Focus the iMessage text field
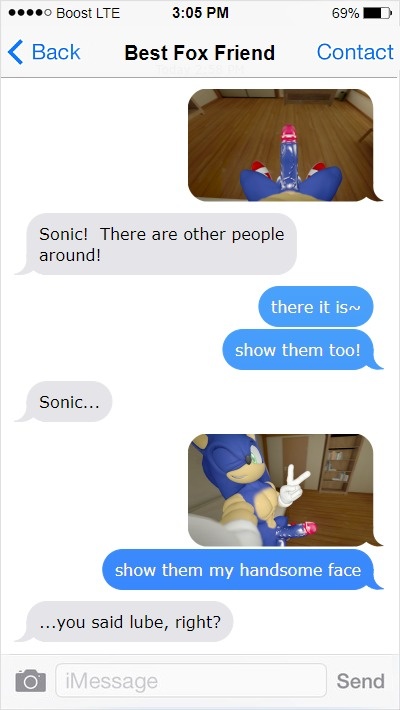The width and height of the screenshot is (400, 710). click(x=191, y=680)
